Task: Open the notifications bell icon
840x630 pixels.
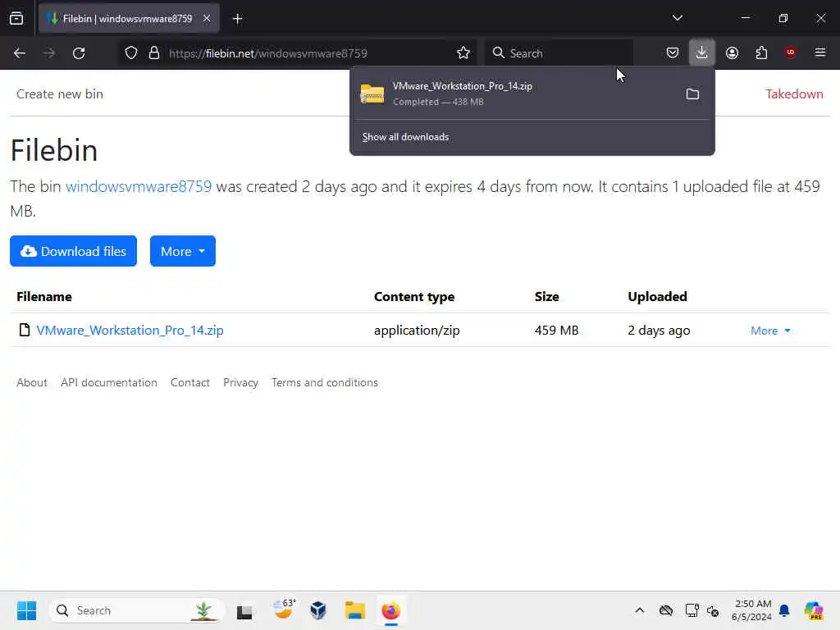Action: click(x=784, y=610)
